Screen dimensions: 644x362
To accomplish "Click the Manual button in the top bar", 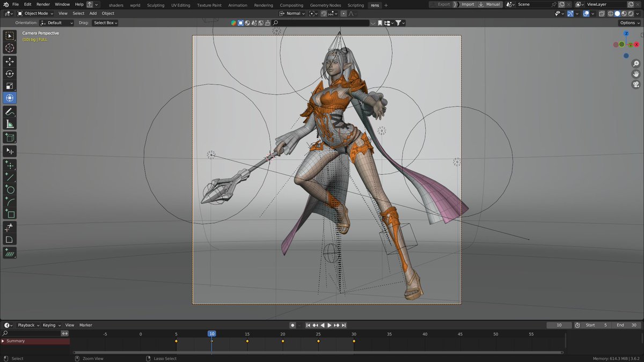I will click(x=489, y=4).
